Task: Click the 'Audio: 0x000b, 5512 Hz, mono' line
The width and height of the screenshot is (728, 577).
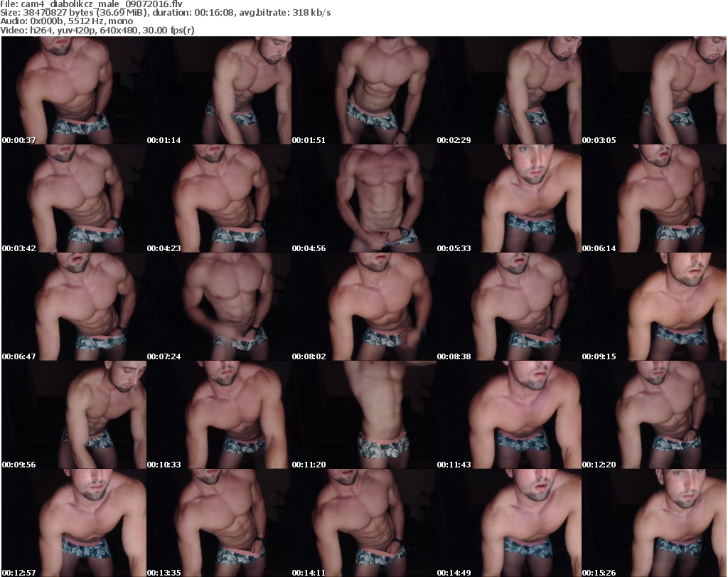Action: coord(66,21)
